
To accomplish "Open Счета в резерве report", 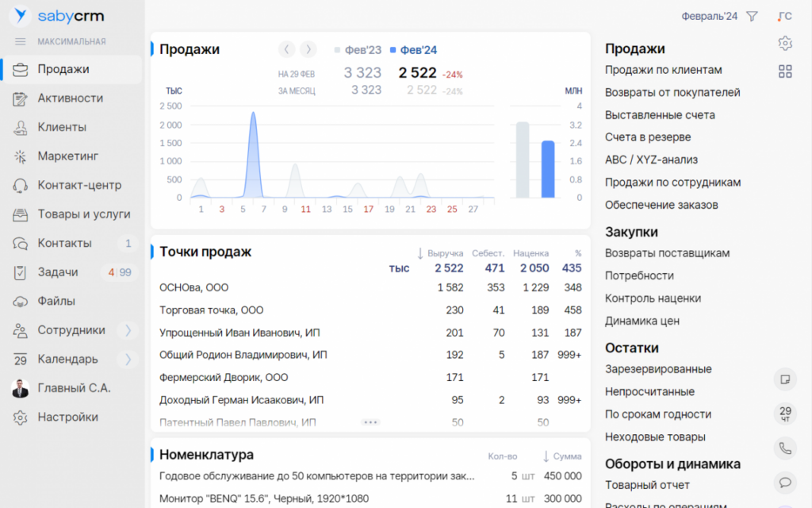I will (x=648, y=137).
